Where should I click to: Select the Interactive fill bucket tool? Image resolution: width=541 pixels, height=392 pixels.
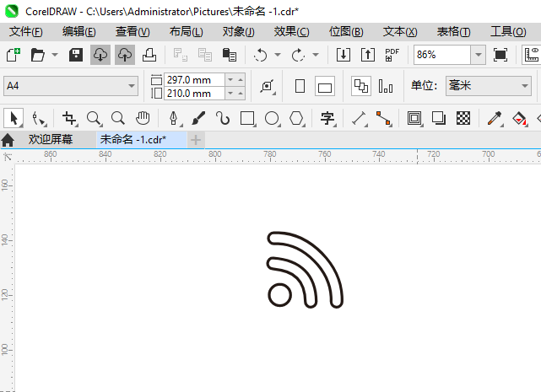520,119
